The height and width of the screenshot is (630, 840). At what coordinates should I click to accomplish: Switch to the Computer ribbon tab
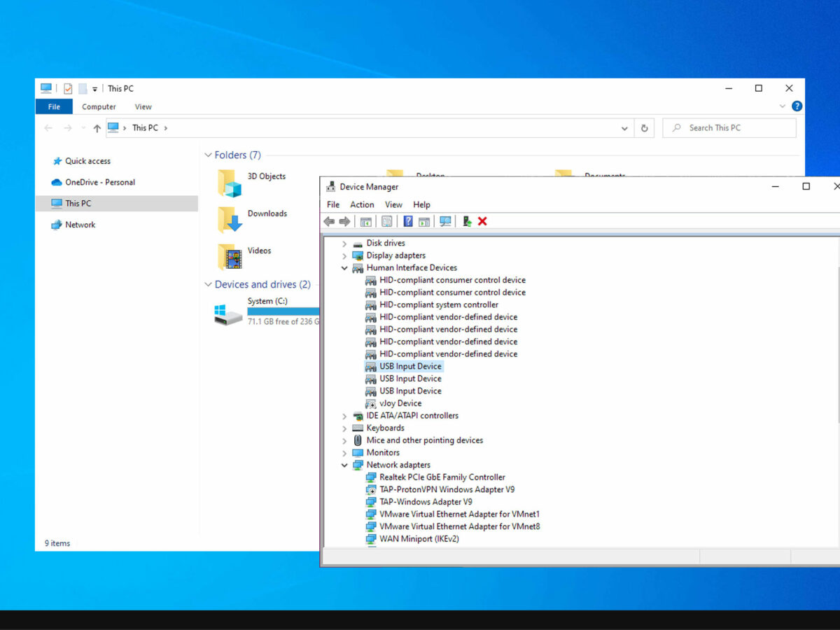click(x=99, y=107)
